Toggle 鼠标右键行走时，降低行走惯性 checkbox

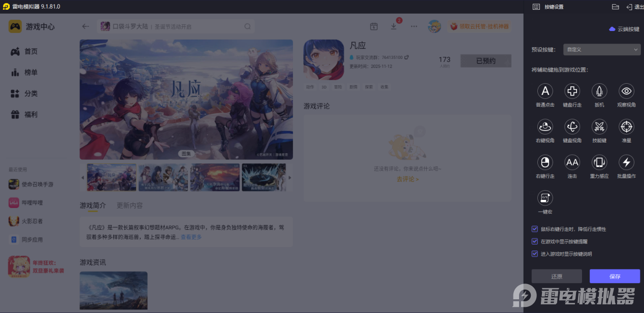534,229
